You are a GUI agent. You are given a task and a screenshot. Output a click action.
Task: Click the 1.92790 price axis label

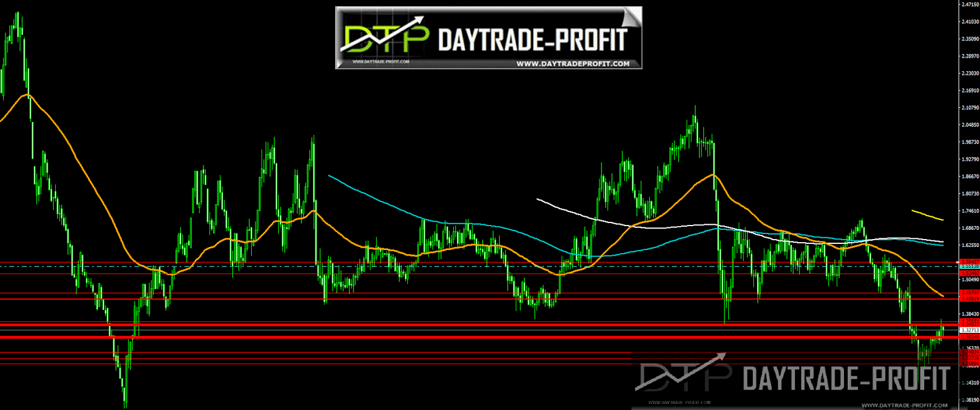coord(970,159)
